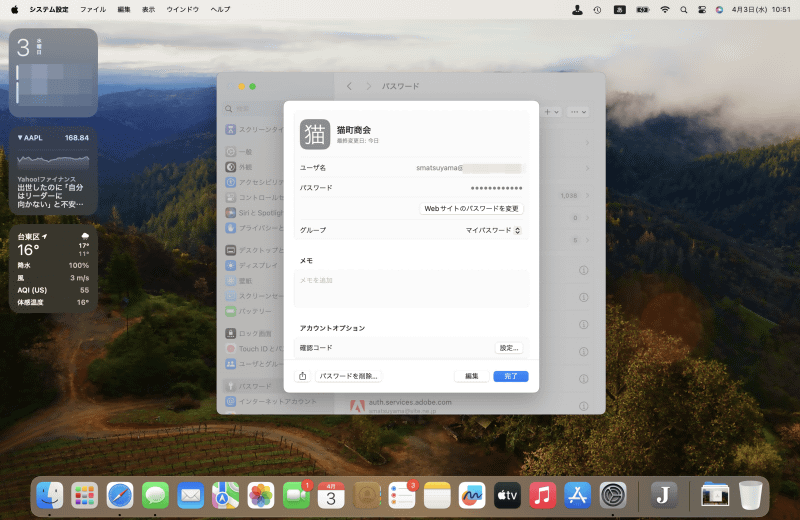Open Notes from the Dock
Viewport: 800px width, 520px height.
[437, 496]
